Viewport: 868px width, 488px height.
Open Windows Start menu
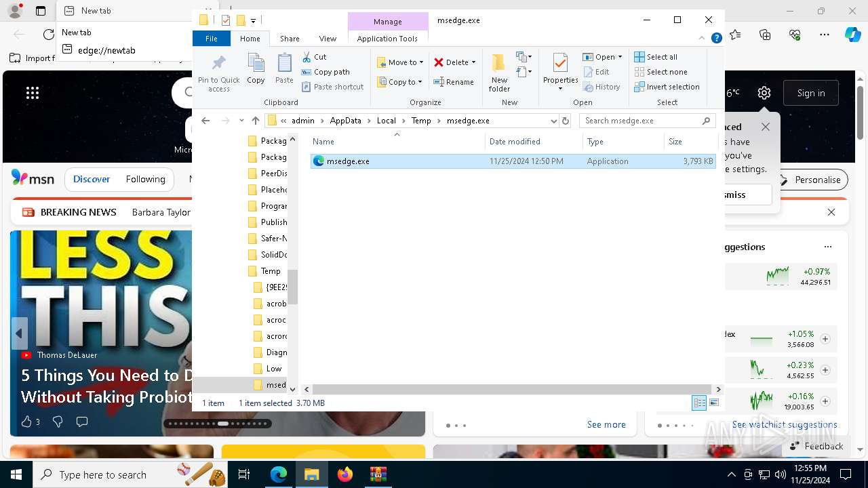click(x=16, y=474)
